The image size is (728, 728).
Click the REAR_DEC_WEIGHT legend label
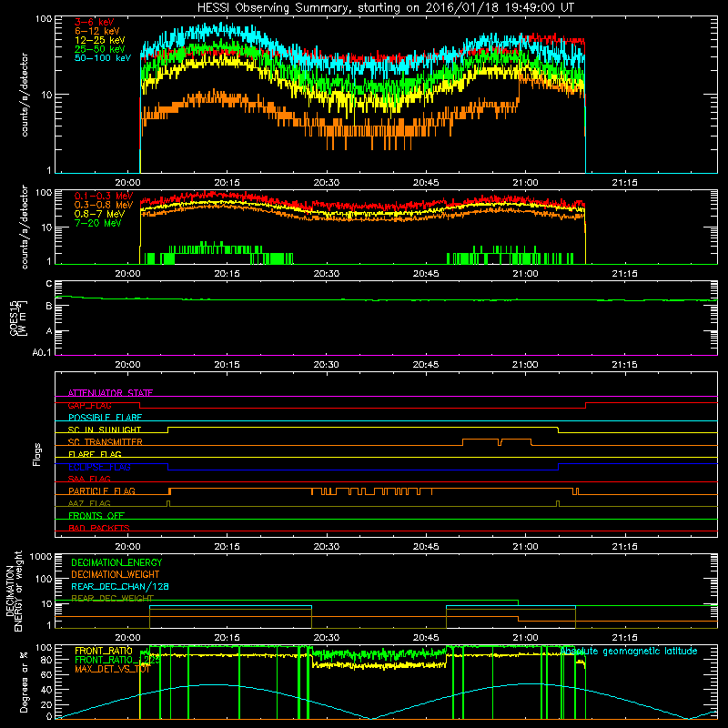(112, 598)
